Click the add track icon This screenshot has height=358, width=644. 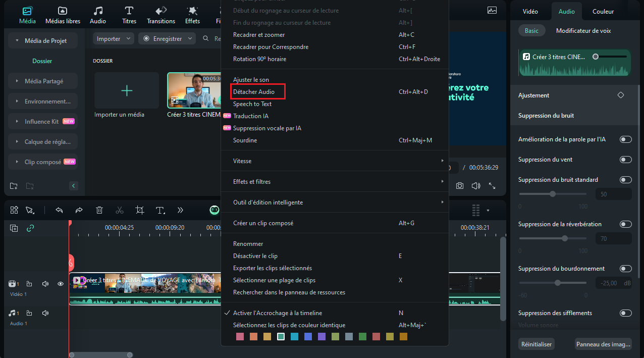click(14, 228)
